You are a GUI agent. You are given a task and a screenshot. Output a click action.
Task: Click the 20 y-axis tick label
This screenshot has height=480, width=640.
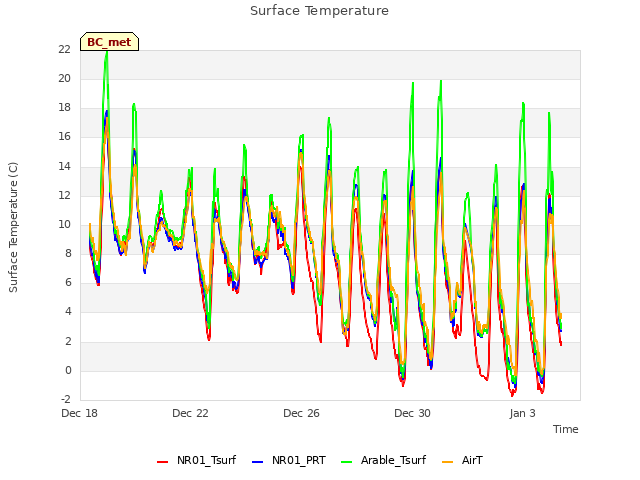click(x=64, y=79)
